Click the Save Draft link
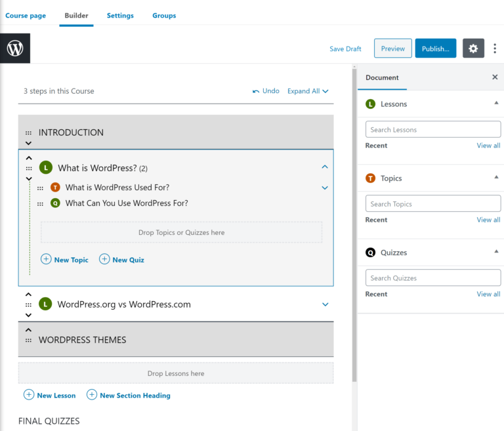The width and height of the screenshot is (504, 431). [345, 49]
